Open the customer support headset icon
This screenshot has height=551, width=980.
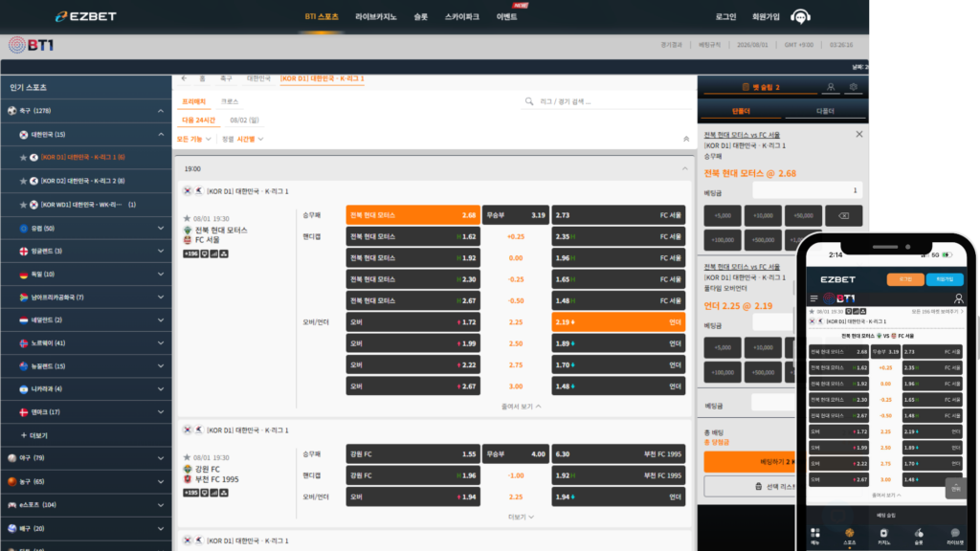[800, 17]
